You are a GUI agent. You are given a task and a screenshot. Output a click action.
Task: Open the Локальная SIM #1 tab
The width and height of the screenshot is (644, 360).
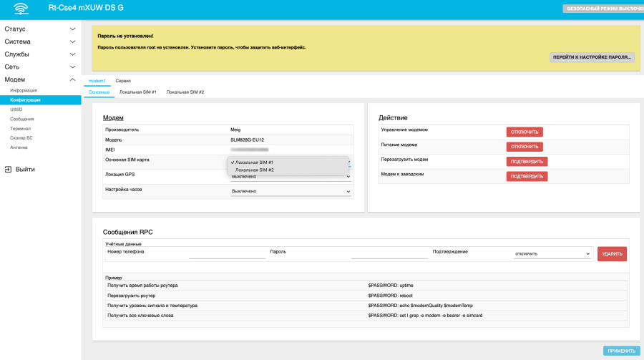[137, 92]
